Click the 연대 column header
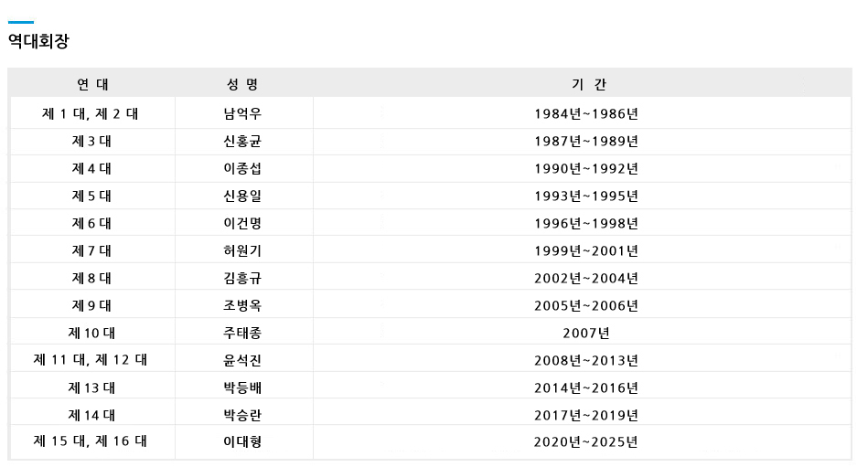 tap(91, 84)
